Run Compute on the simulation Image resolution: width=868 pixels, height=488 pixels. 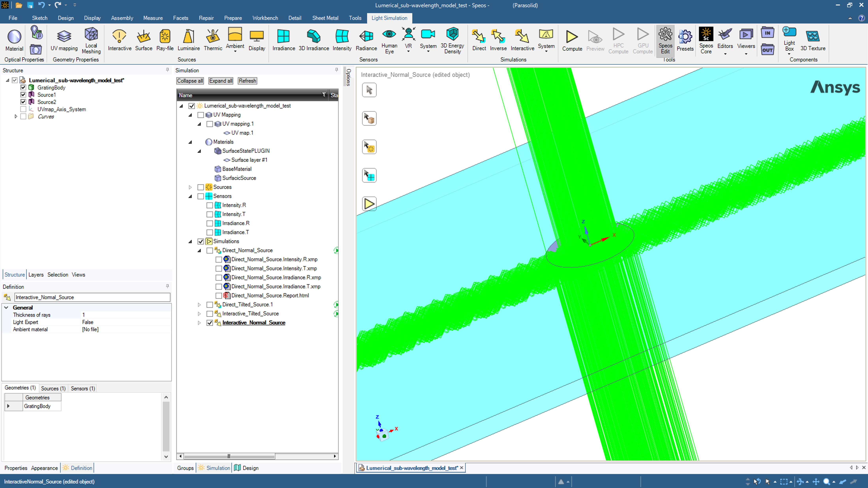pyautogui.click(x=572, y=40)
